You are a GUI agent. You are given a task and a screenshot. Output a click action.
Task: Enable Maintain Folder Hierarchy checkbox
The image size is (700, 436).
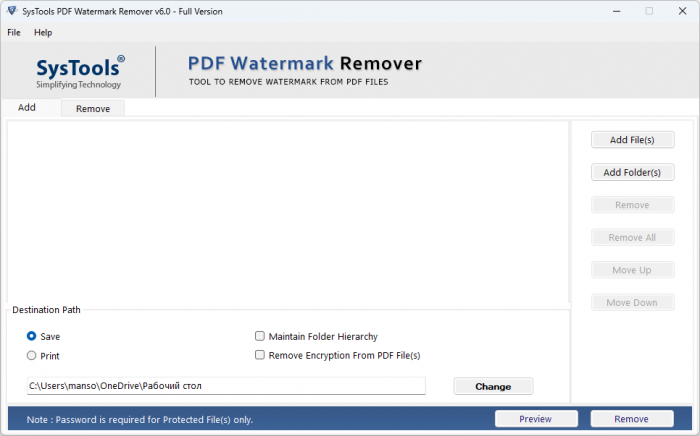(260, 336)
